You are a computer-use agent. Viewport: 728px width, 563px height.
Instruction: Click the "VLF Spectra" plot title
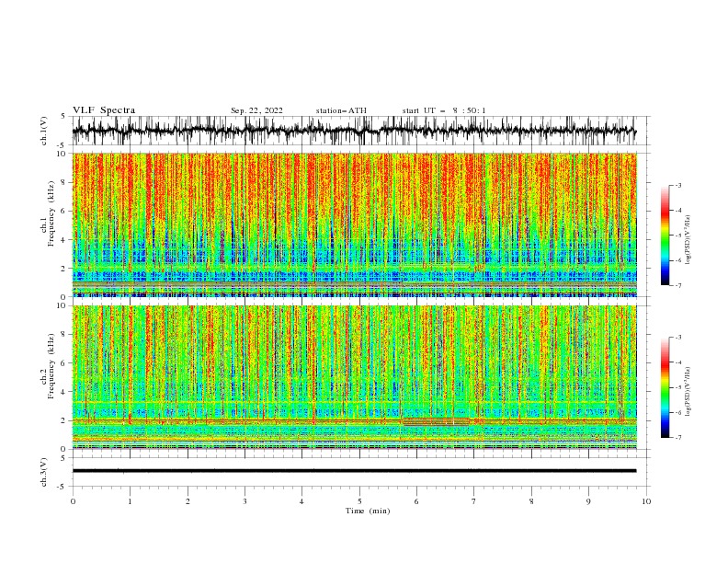pos(104,110)
